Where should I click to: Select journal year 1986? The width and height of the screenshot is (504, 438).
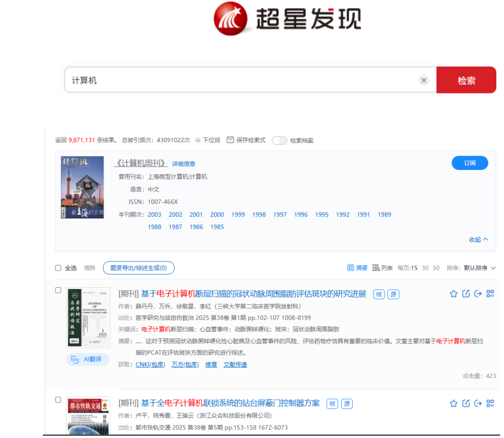pyautogui.click(x=196, y=227)
